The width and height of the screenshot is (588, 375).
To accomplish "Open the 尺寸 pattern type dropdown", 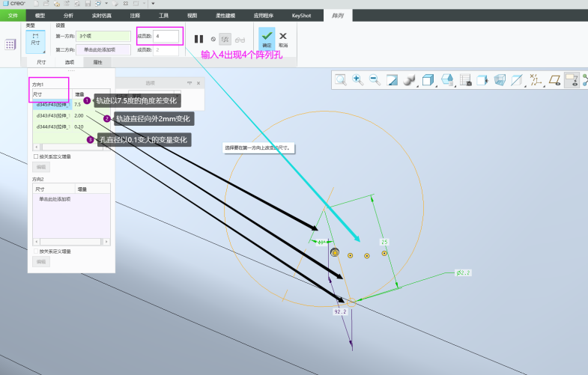I will pos(35,40).
